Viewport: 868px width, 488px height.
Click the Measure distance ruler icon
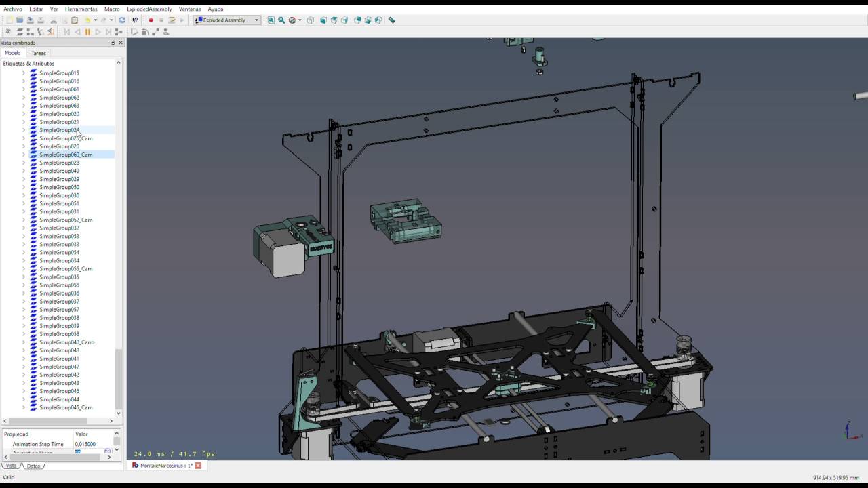click(391, 20)
